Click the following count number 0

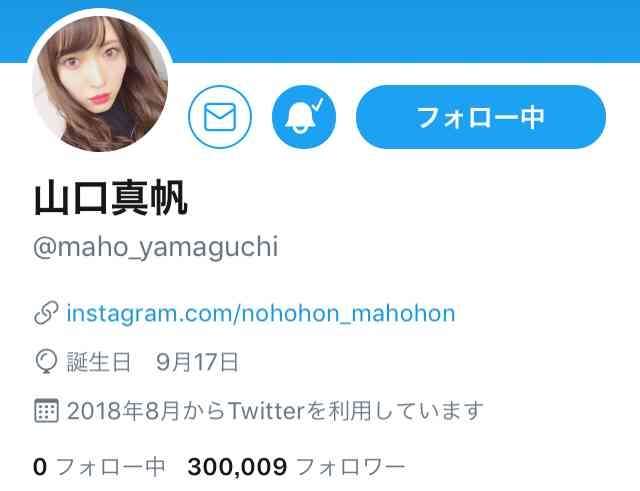pyautogui.click(x=40, y=467)
